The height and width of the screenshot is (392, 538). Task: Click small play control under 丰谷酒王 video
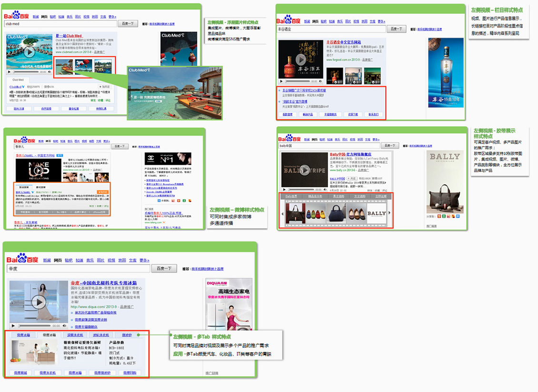click(281, 81)
